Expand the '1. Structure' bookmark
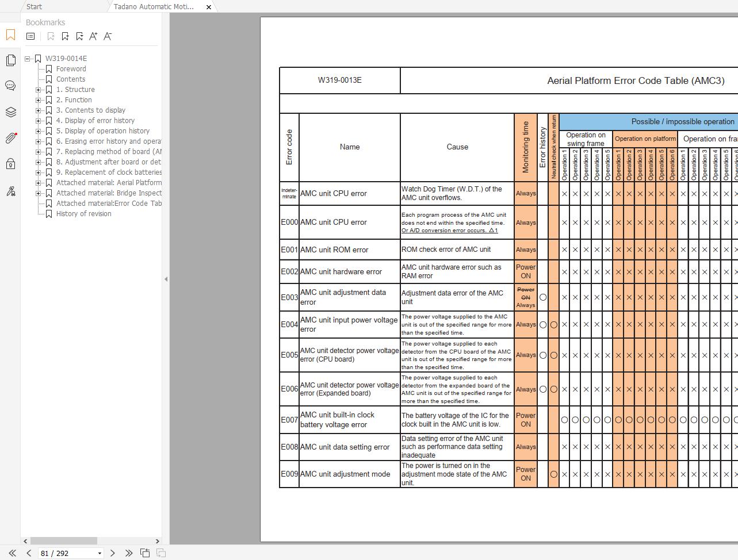 click(39, 90)
